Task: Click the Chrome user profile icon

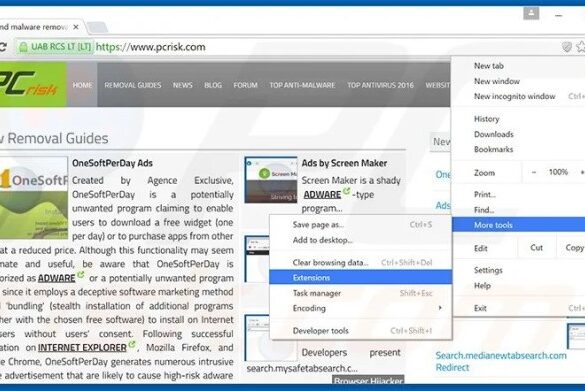Action: pyautogui.click(x=531, y=13)
